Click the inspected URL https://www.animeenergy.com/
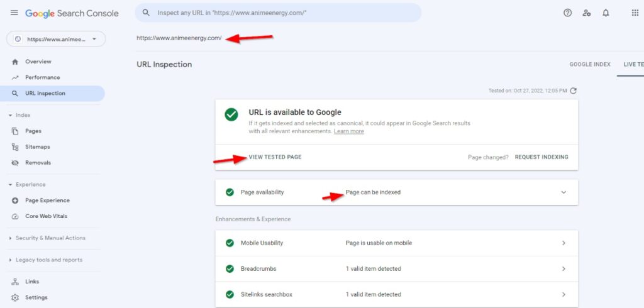 pyautogui.click(x=179, y=38)
